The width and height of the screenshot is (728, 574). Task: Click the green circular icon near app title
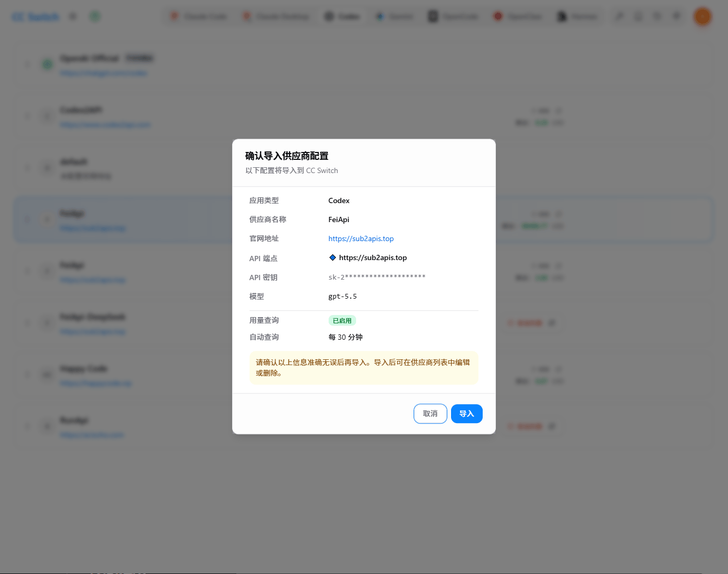(x=95, y=16)
